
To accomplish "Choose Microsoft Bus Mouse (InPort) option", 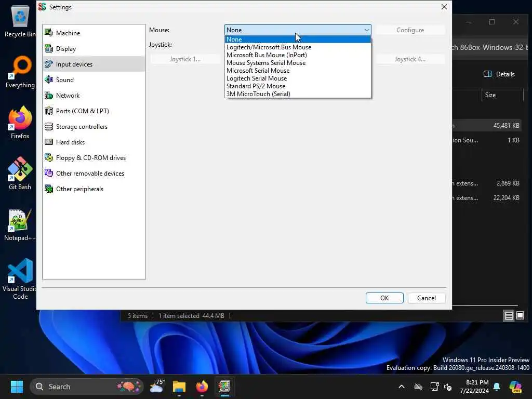I will (298, 55).
